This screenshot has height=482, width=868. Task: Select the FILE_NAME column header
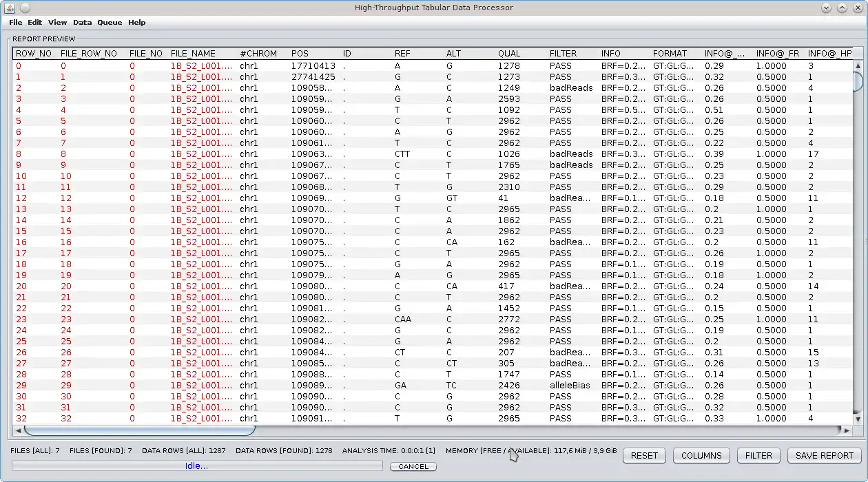point(202,54)
